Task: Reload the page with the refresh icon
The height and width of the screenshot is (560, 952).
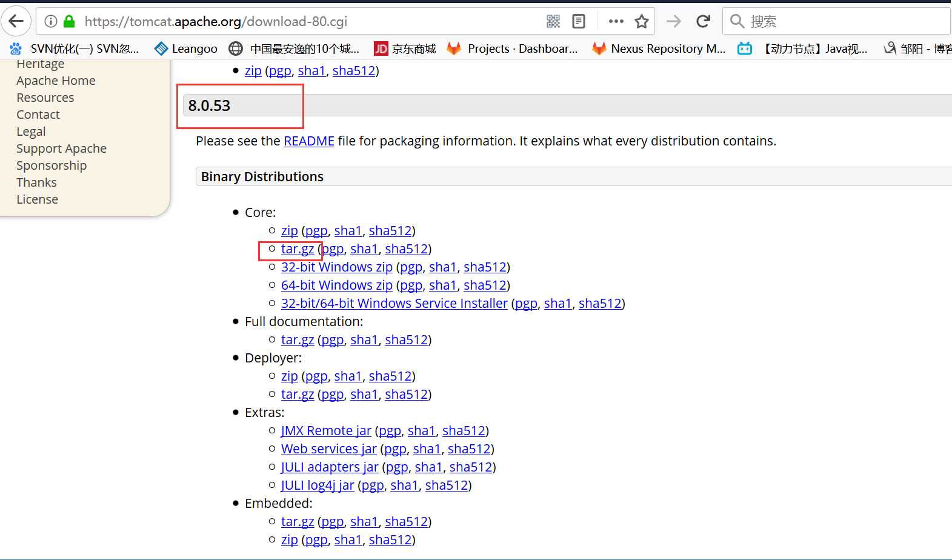Action: 703,21
